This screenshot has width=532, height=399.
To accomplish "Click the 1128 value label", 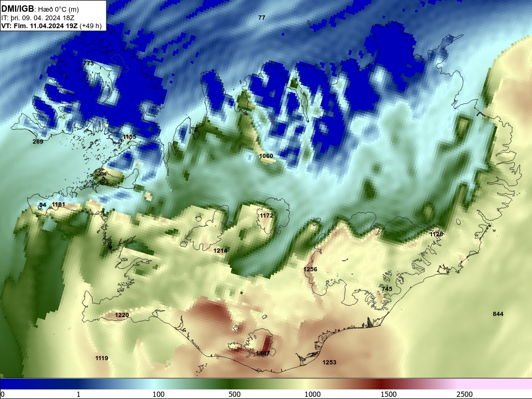I will [x=436, y=234].
